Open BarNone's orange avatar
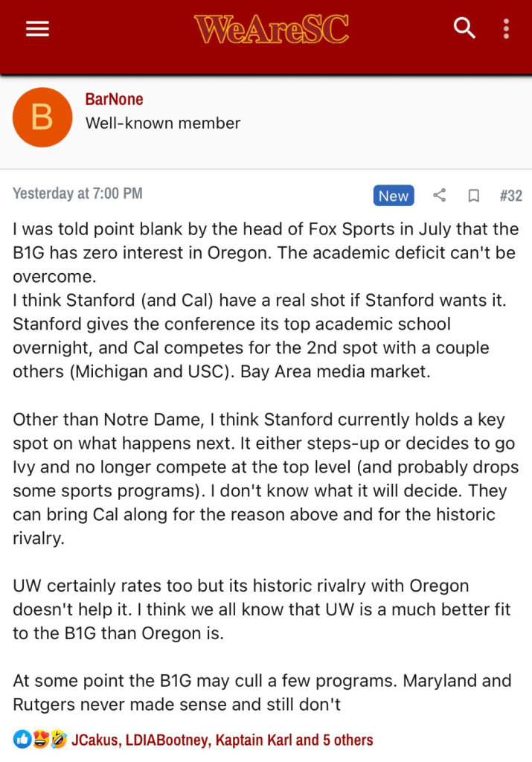Image resolution: width=532 pixels, height=762 pixels. coord(42,118)
